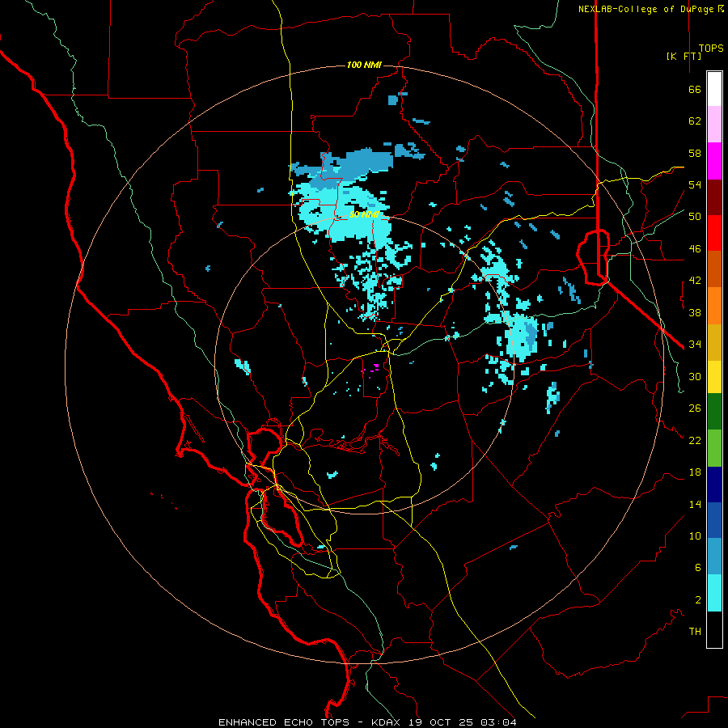Click the 14 scale value
The image size is (728, 728).
(695, 504)
